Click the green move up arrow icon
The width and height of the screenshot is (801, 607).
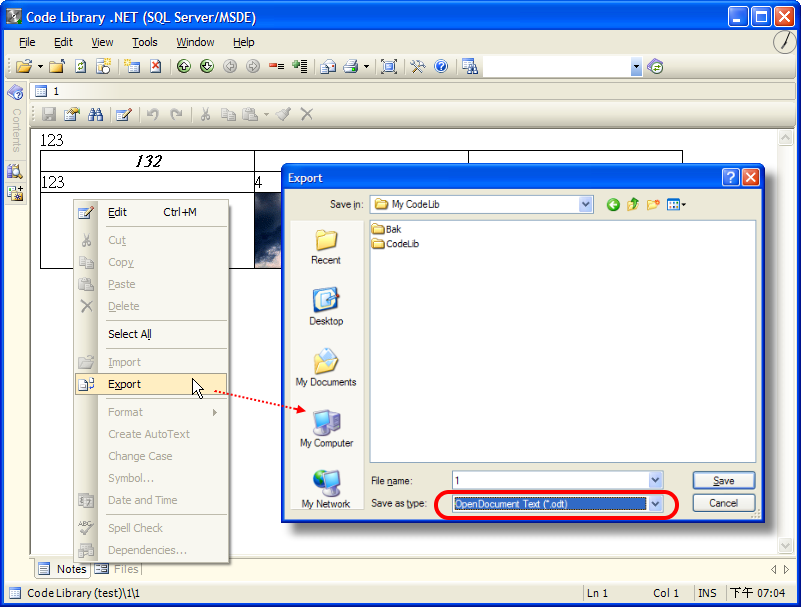click(x=184, y=66)
